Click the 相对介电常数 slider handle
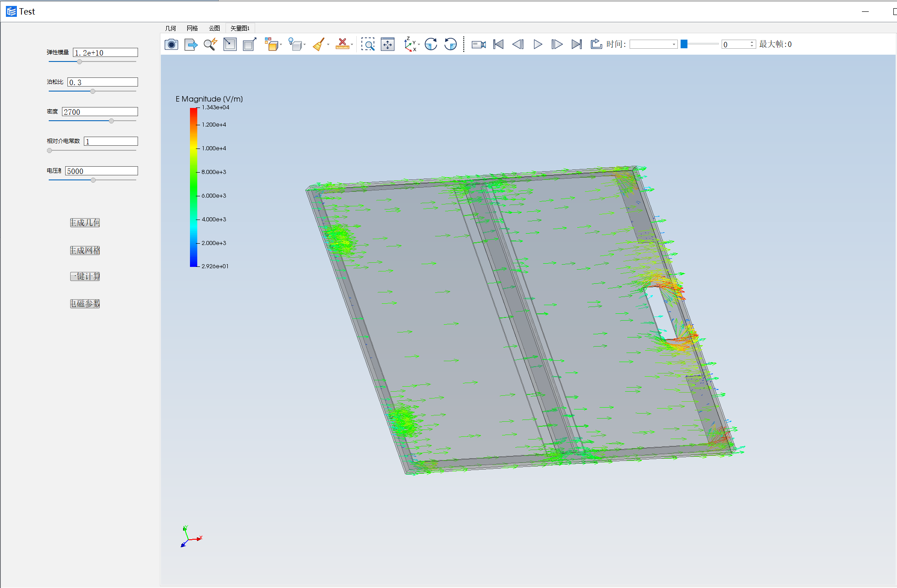Screen dimensions: 897x588 [x=50, y=150]
